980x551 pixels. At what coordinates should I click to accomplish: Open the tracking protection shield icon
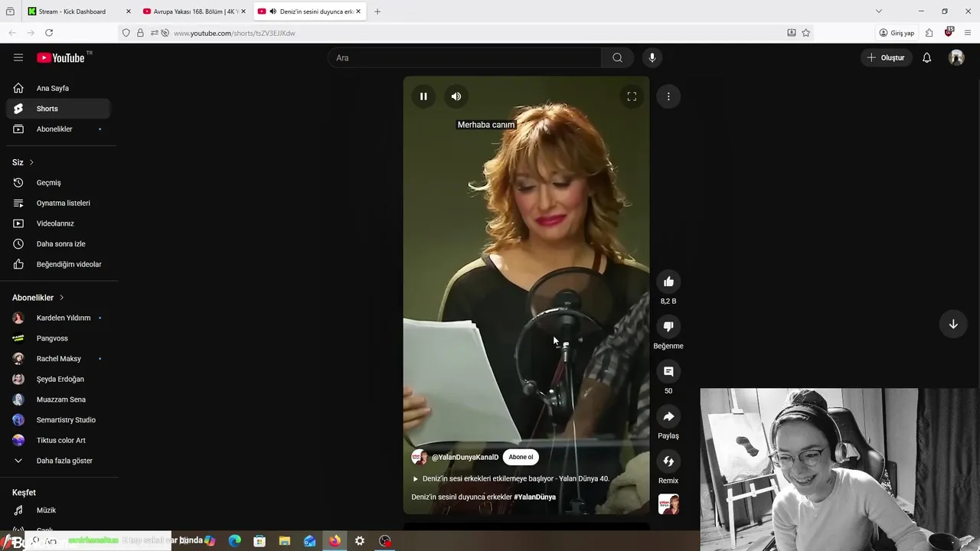pos(126,33)
